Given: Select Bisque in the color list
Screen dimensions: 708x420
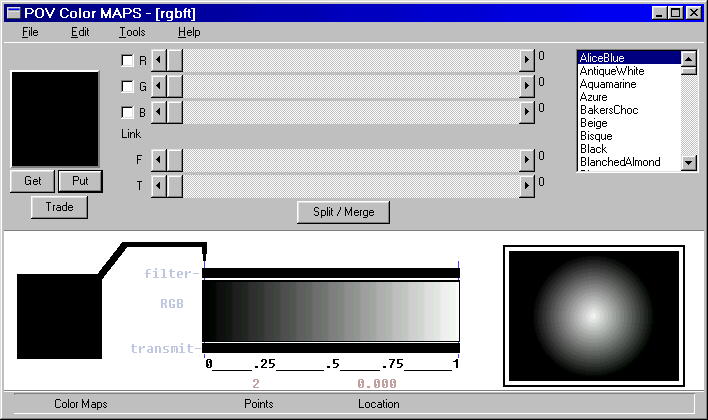Looking at the screenshot, I should coord(629,136).
